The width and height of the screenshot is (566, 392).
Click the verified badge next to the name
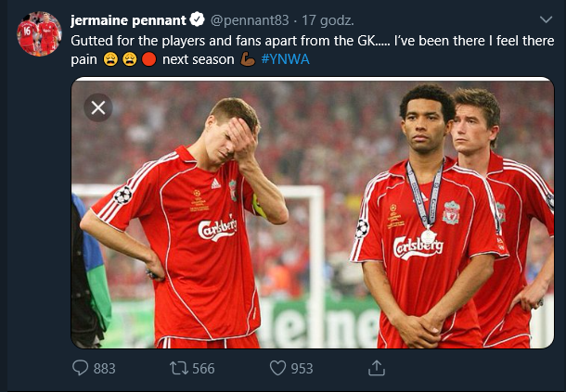click(x=198, y=20)
